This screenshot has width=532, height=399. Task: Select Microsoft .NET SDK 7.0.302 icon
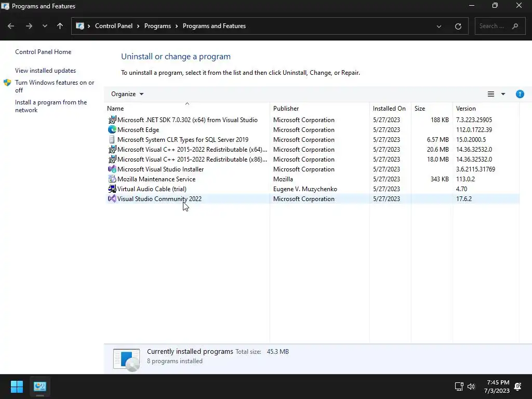point(112,120)
